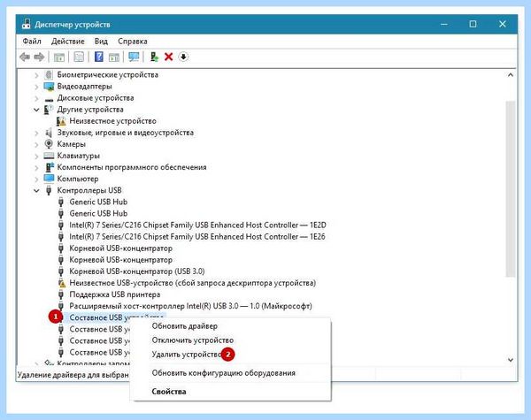This screenshot has height=420, width=531.
Task: Open the Действие menu
Action: coord(68,42)
